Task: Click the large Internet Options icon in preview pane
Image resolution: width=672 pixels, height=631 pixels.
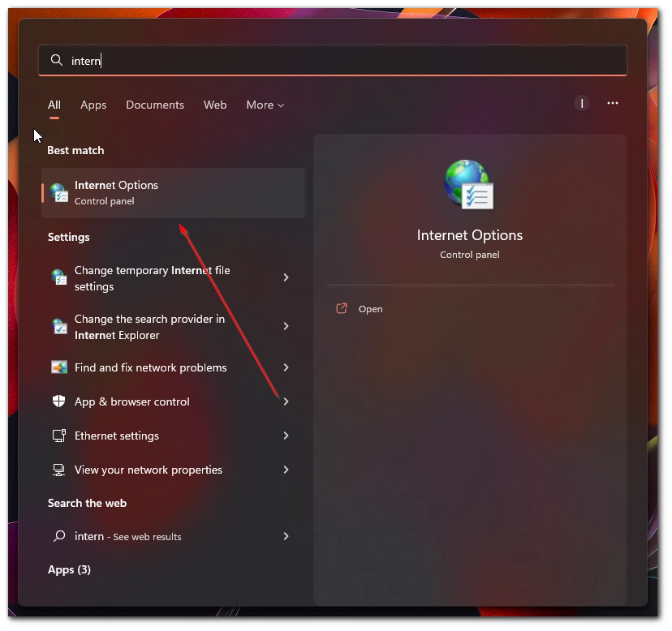Action: (469, 185)
